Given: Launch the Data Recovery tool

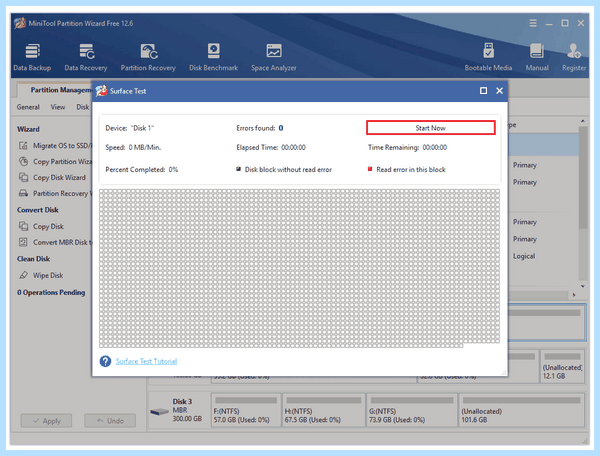Looking at the screenshot, I should (x=86, y=57).
